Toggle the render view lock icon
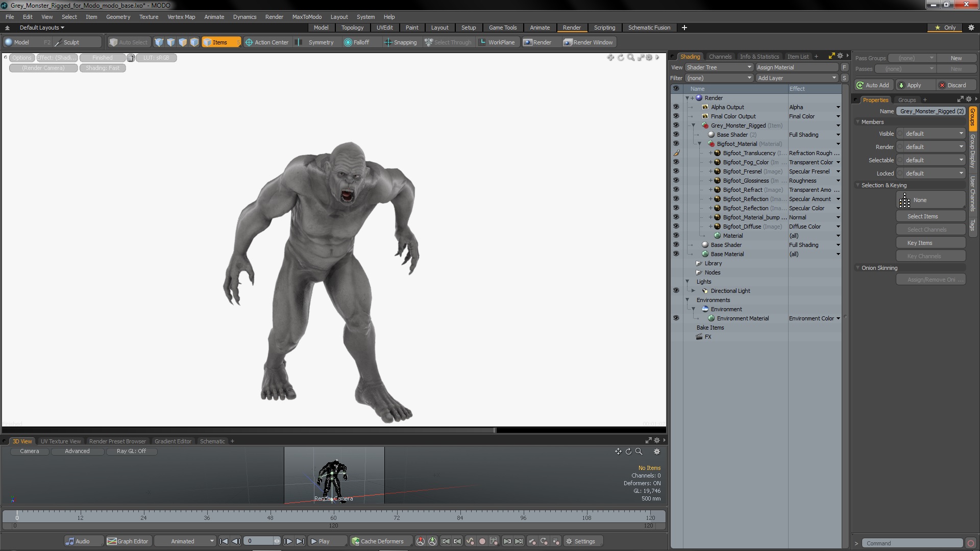 [x=131, y=58]
